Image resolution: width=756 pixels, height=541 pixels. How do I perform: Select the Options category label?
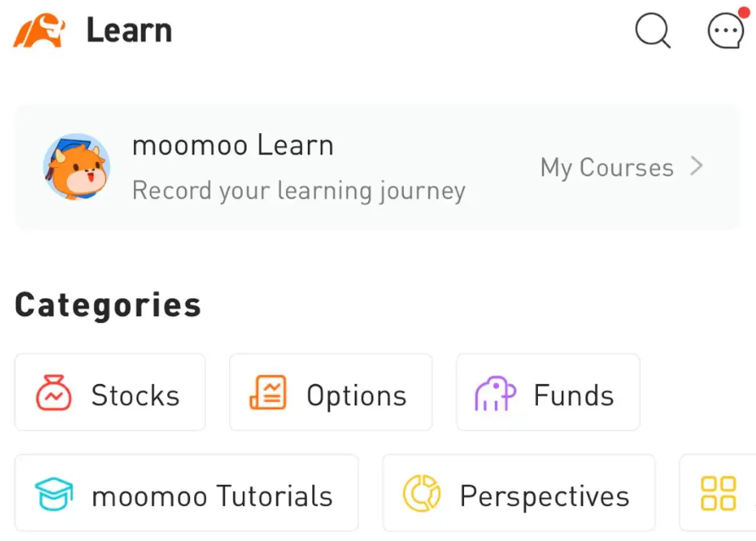click(356, 395)
